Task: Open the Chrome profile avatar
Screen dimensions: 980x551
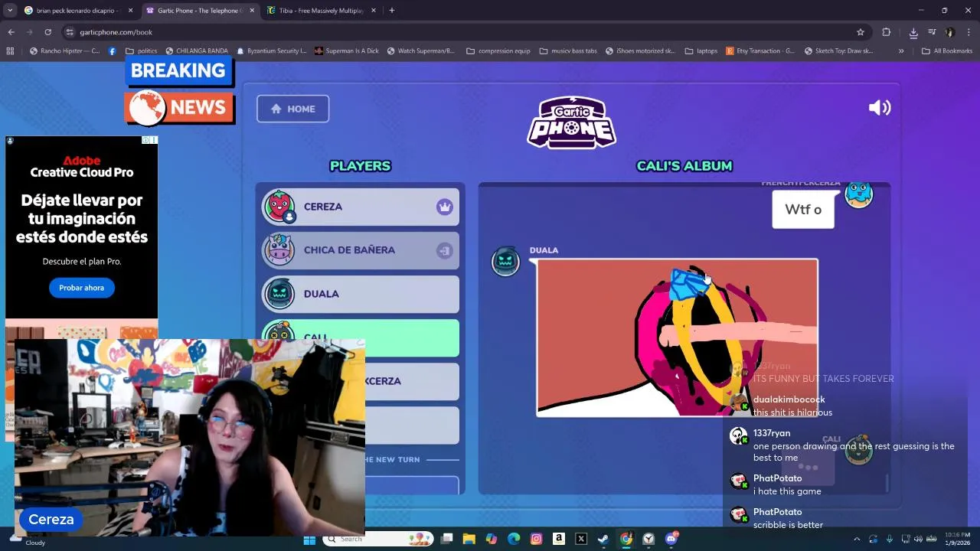Action: [x=950, y=32]
